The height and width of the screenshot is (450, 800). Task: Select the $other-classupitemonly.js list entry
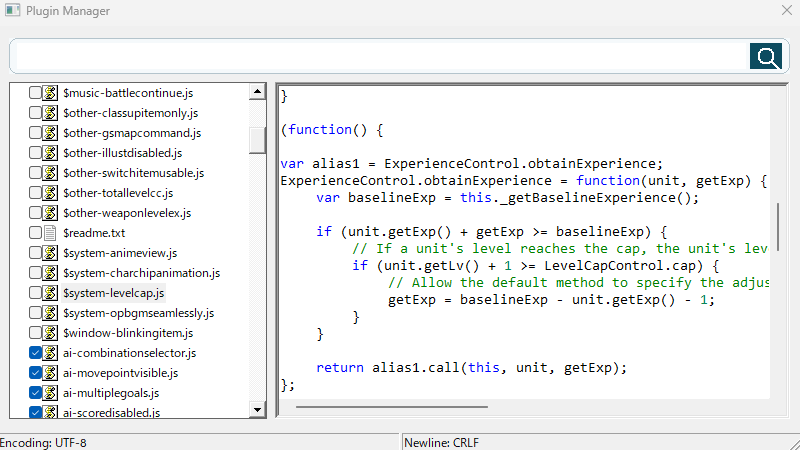tap(131, 113)
